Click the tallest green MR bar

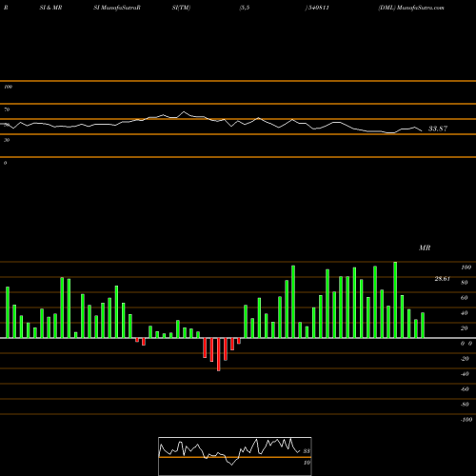pos(395,300)
